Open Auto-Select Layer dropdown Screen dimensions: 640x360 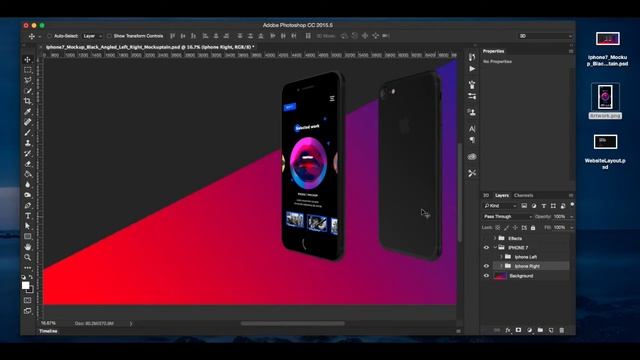(x=93, y=36)
